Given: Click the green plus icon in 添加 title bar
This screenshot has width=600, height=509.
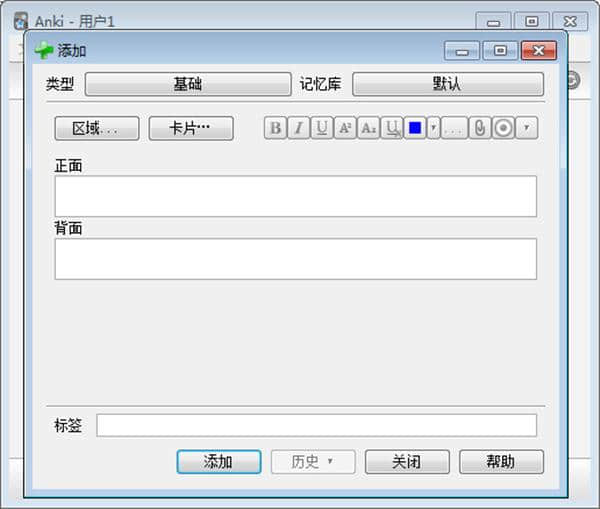Looking at the screenshot, I should [44, 50].
